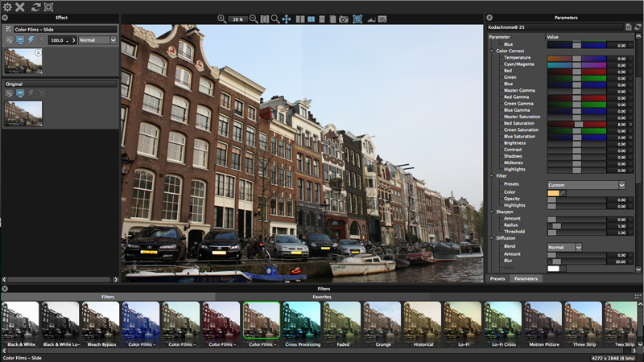Viewport: 644px width, 362px height.
Task: Click the orange Filter Color swatch
Action: pos(553,193)
